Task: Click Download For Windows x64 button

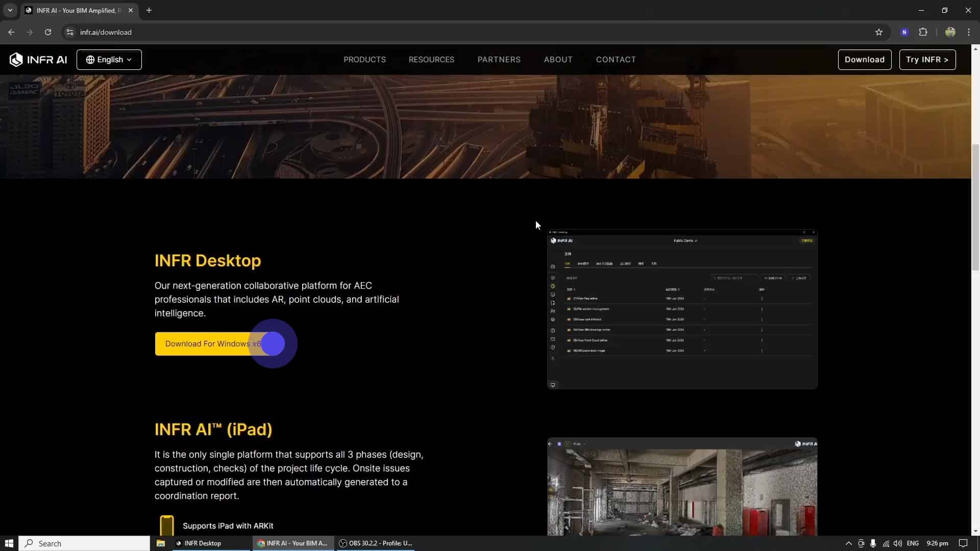Action: (x=218, y=344)
